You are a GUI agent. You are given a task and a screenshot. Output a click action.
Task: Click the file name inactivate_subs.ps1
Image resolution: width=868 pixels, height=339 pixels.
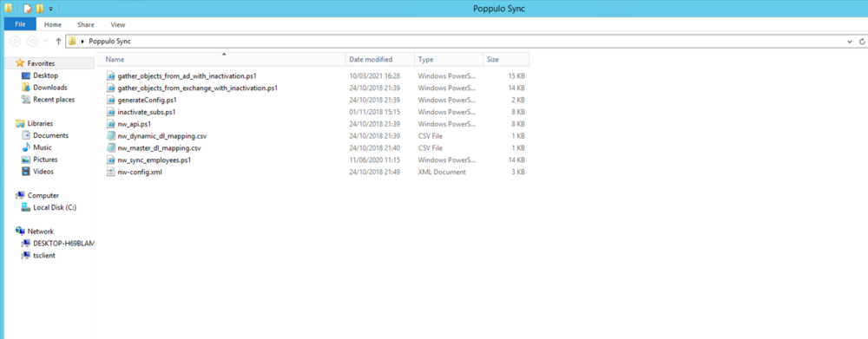147,112
